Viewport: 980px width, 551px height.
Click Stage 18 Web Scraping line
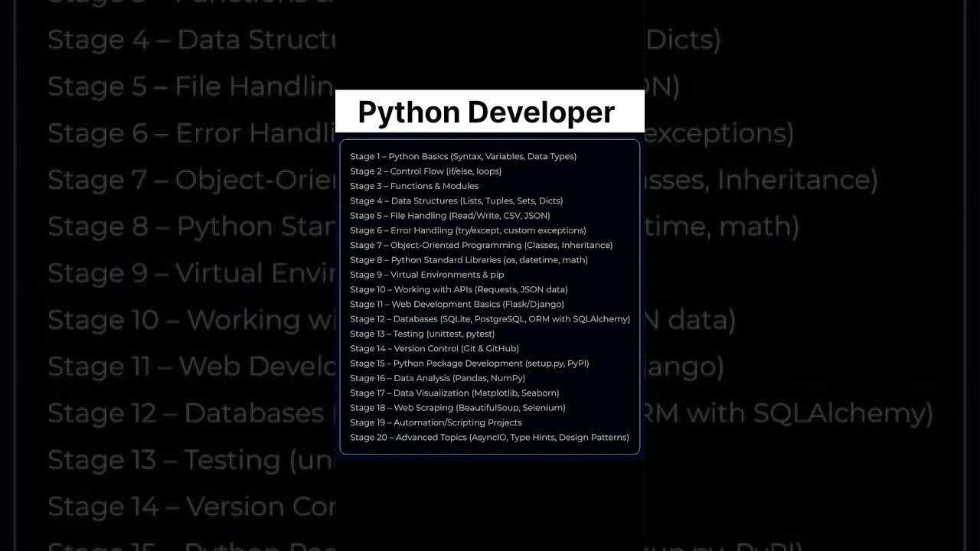coord(458,408)
